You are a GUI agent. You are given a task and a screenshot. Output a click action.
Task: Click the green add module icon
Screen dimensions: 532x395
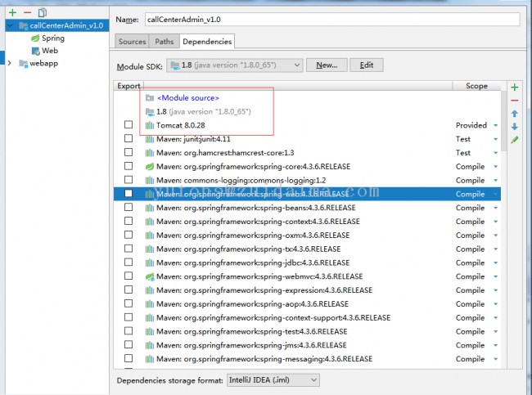click(12, 12)
